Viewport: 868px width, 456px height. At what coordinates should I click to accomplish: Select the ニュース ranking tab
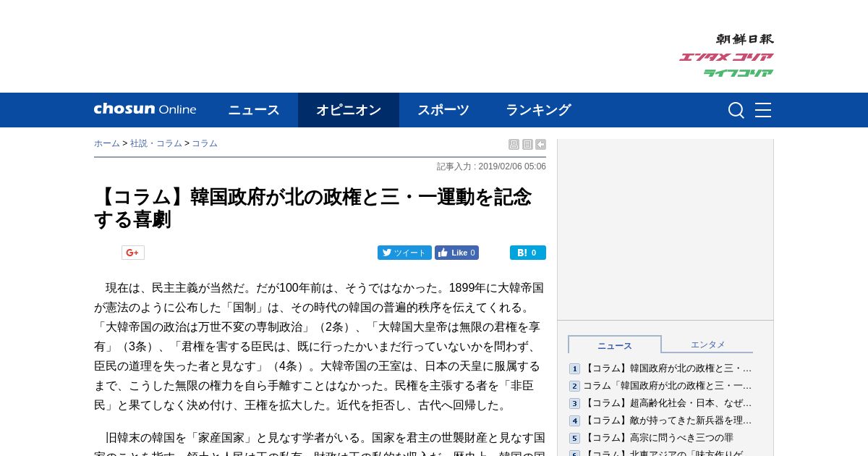(615, 345)
